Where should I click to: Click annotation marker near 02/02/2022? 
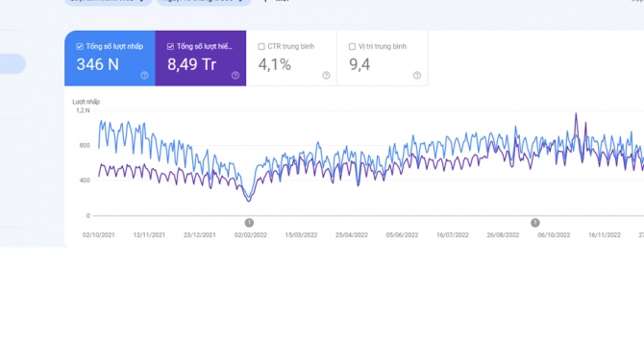point(249,223)
